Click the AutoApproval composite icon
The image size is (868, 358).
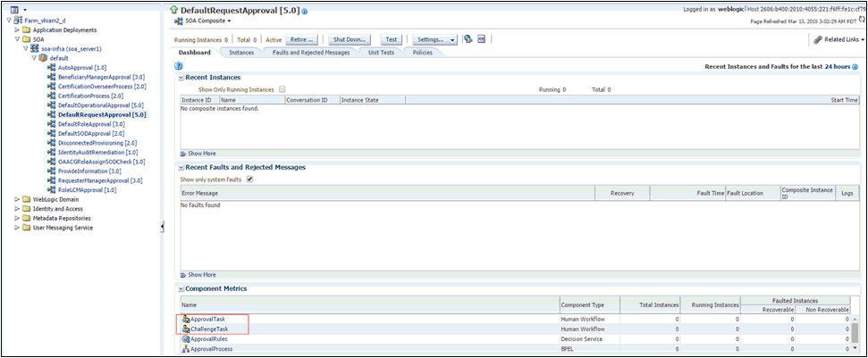(x=52, y=67)
